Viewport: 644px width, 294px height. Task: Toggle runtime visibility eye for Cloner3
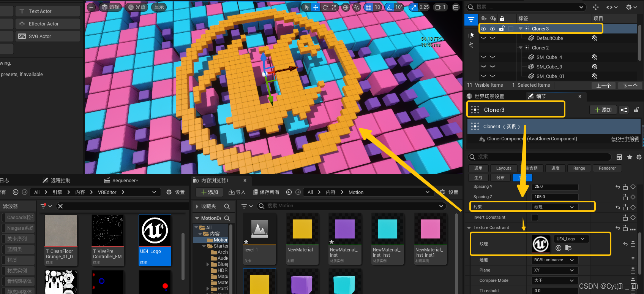tap(492, 29)
